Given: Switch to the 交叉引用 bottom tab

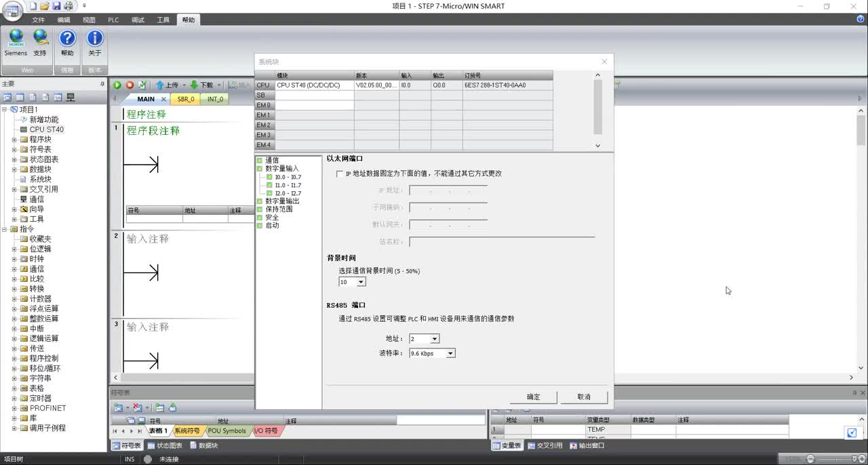Looking at the screenshot, I should (545, 446).
